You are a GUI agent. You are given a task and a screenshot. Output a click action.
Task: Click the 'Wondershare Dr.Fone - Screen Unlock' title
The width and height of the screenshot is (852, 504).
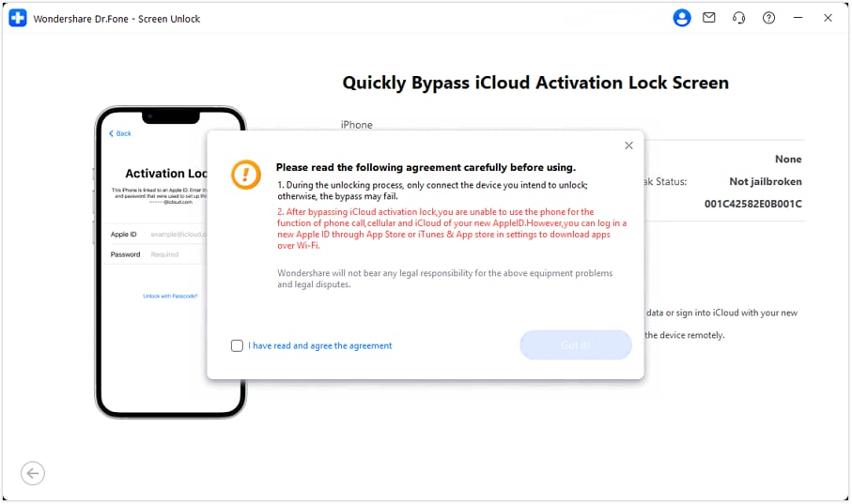(x=116, y=19)
